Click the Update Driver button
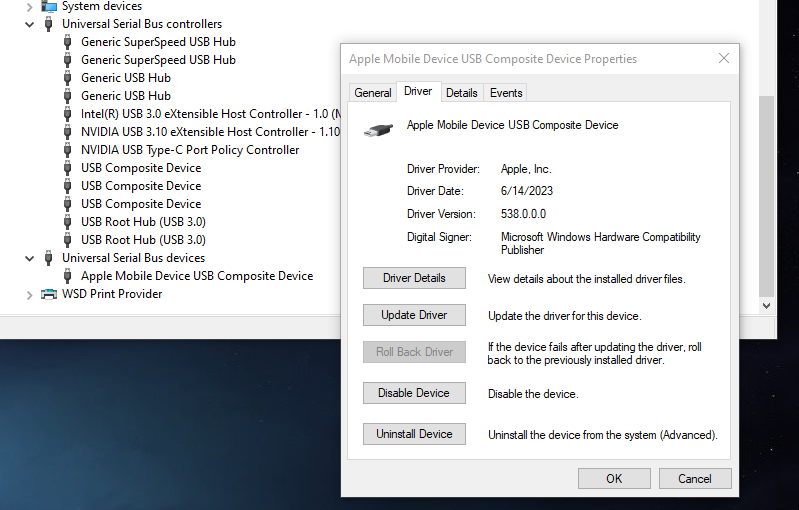The width and height of the screenshot is (799, 510). (414, 315)
